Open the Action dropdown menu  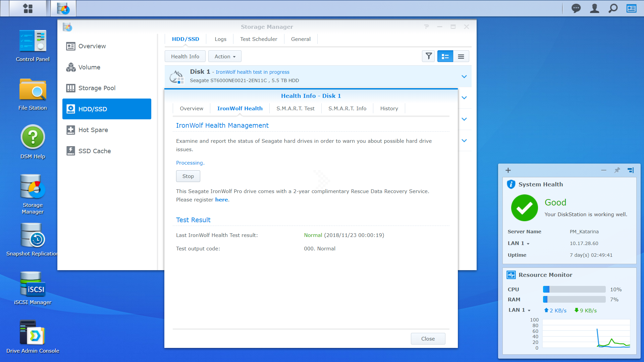(225, 56)
